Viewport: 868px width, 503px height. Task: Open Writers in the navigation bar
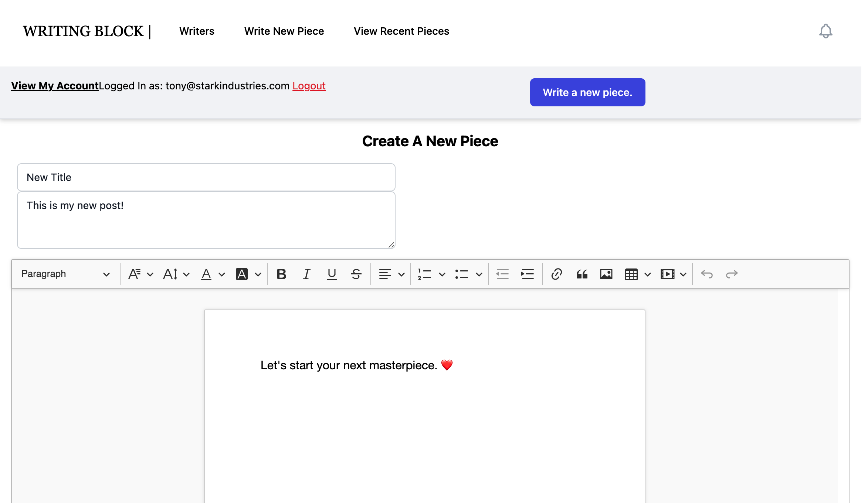tap(197, 31)
